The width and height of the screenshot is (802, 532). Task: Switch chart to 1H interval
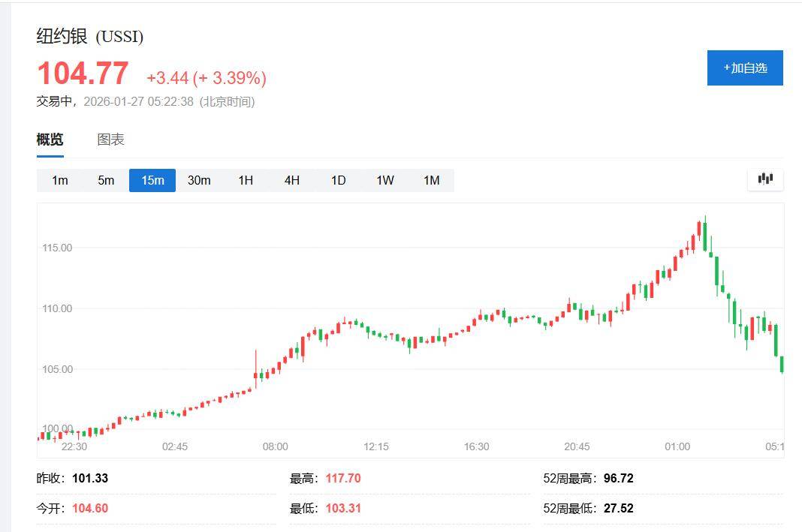[x=246, y=180]
